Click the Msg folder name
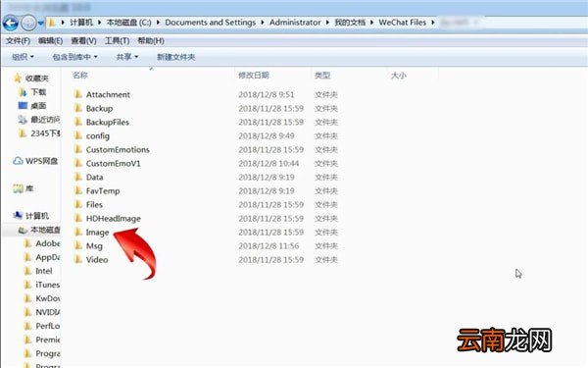588x368 pixels. pyautogui.click(x=94, y=246)
